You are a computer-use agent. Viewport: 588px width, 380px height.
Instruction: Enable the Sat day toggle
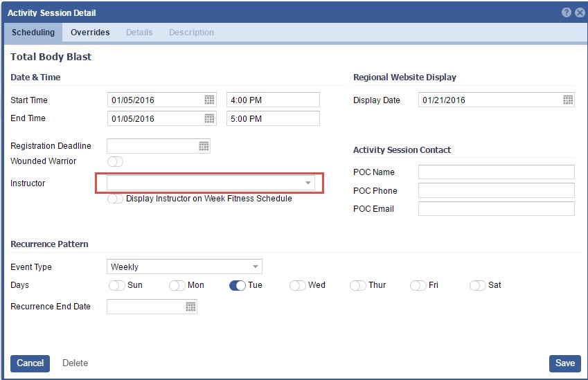[x=478, y=285]
